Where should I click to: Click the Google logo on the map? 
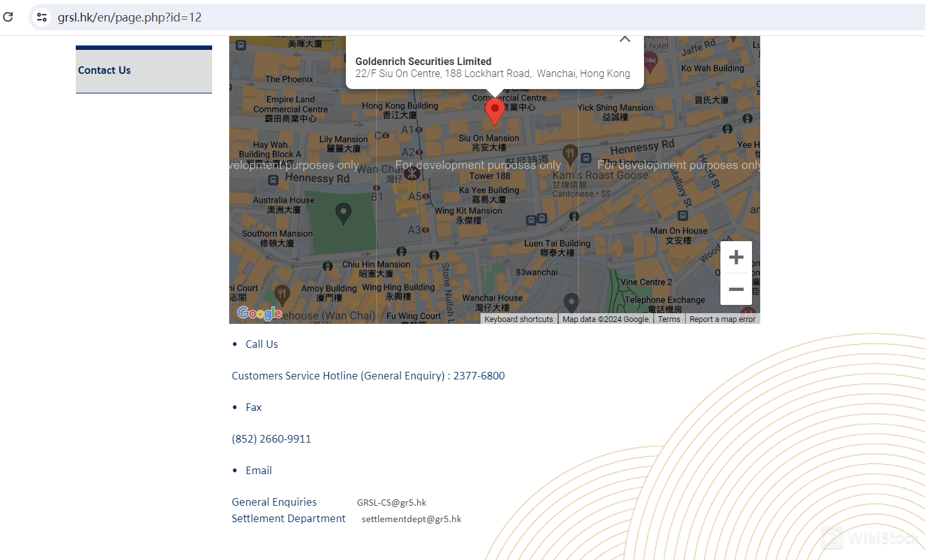pos(259,313)
